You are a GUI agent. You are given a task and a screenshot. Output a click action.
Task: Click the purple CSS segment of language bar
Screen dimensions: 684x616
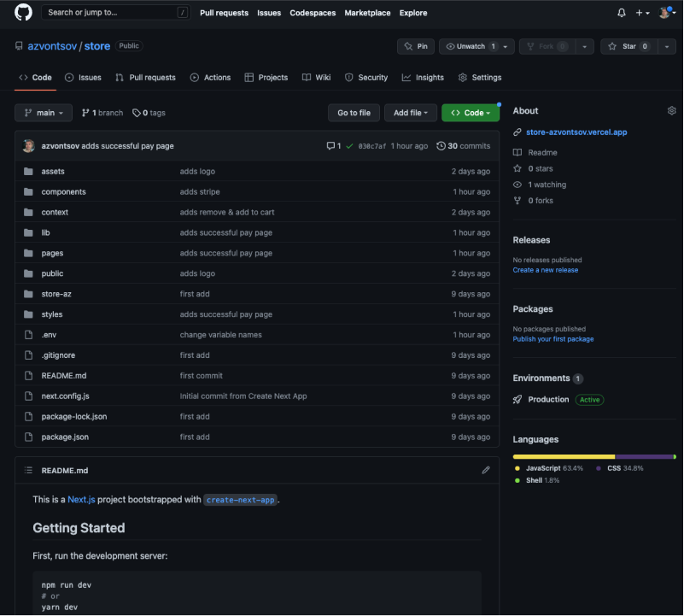click(x=643, y=456)
